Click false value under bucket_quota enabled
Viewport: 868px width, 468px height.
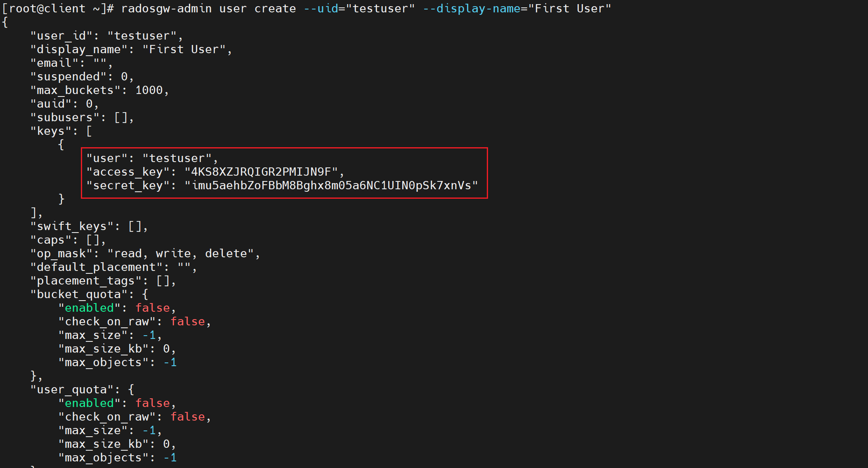[153, 308]
